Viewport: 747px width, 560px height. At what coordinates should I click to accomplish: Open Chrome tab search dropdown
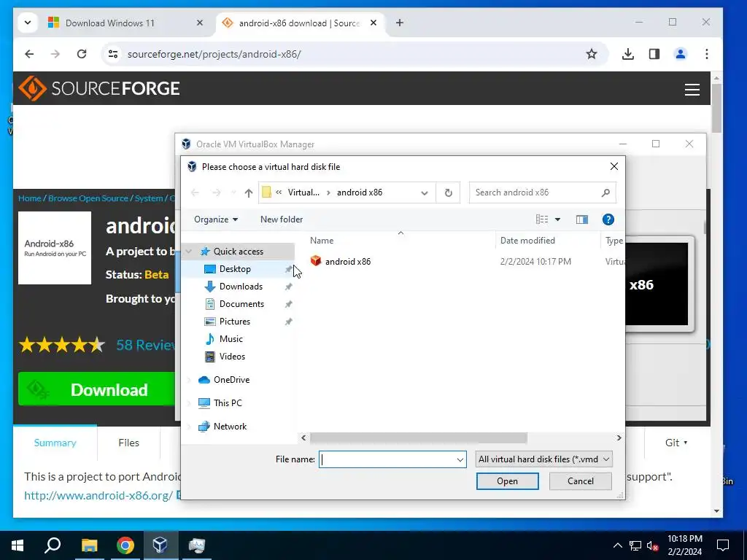pyautogui.click(x=28, y=23)
